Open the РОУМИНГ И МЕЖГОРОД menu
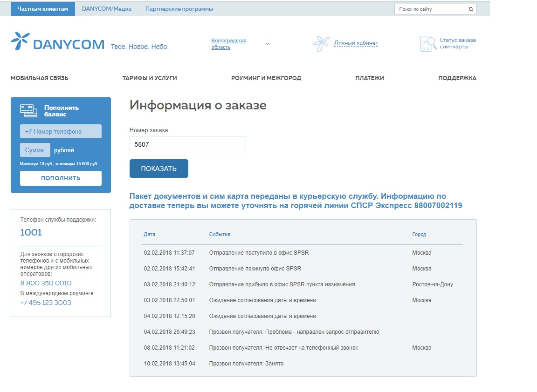This screenshot has height=392, width=537. click(x=266, y=78)
